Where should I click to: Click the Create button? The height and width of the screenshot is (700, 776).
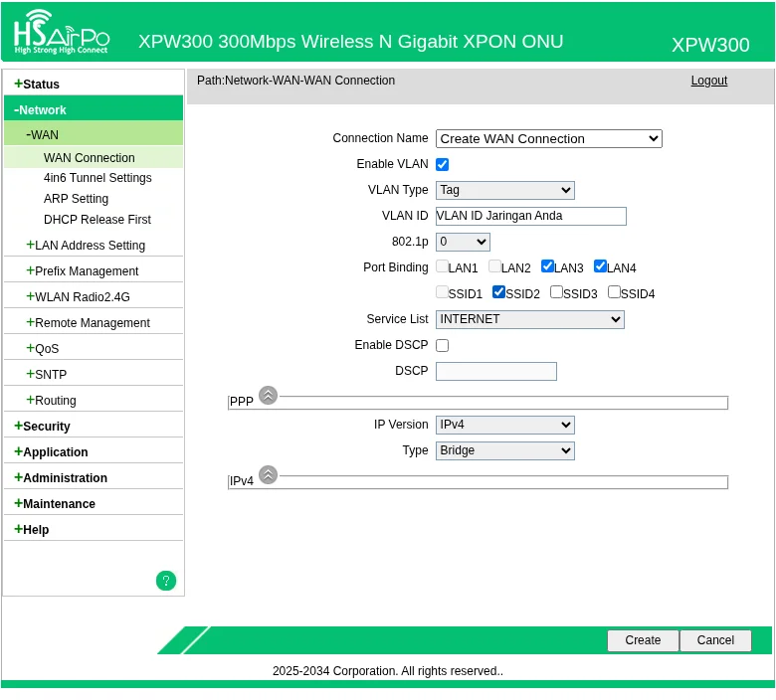pyautogui.click(x=643, y=640)
